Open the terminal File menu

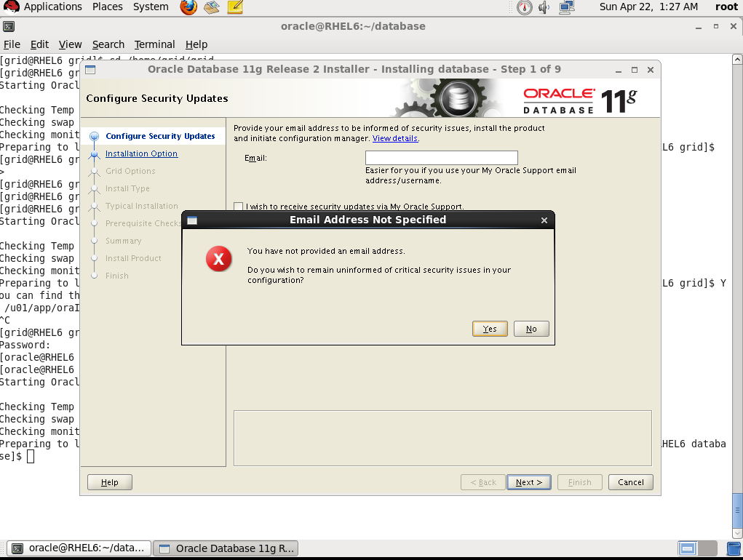(12, 44)
